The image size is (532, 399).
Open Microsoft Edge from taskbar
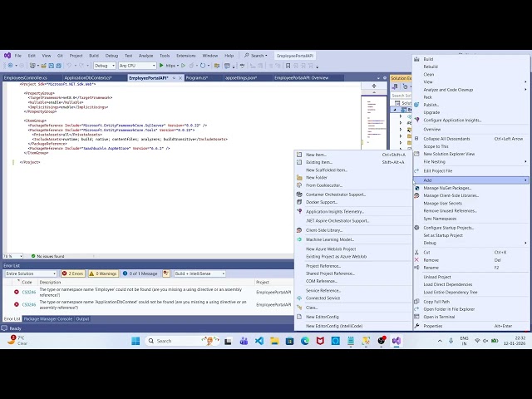pos(305,341)
